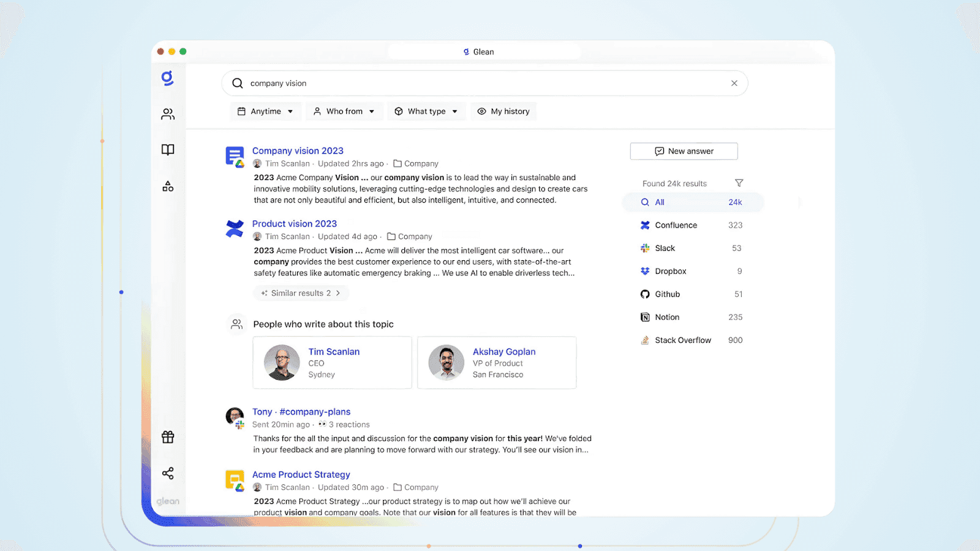Viewport: 980px width, 551px height.
Task: Open the Knowledge book sidebar icon
Action: pos(168,150)
